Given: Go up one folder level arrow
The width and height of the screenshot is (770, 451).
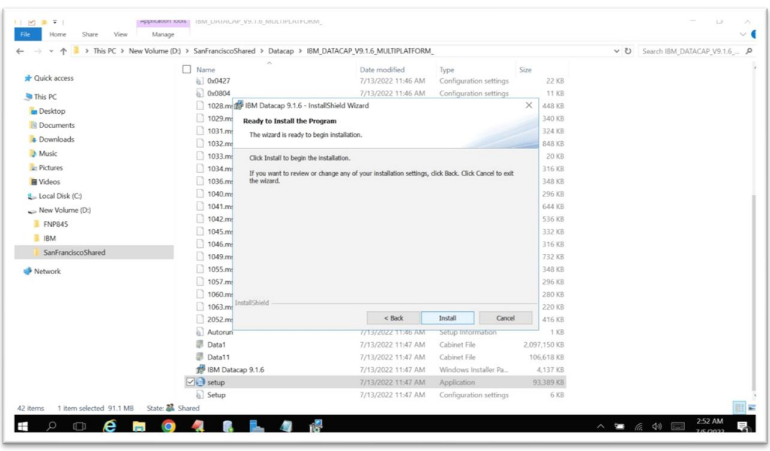Looking at the screenshot, I should coord(63,51).
